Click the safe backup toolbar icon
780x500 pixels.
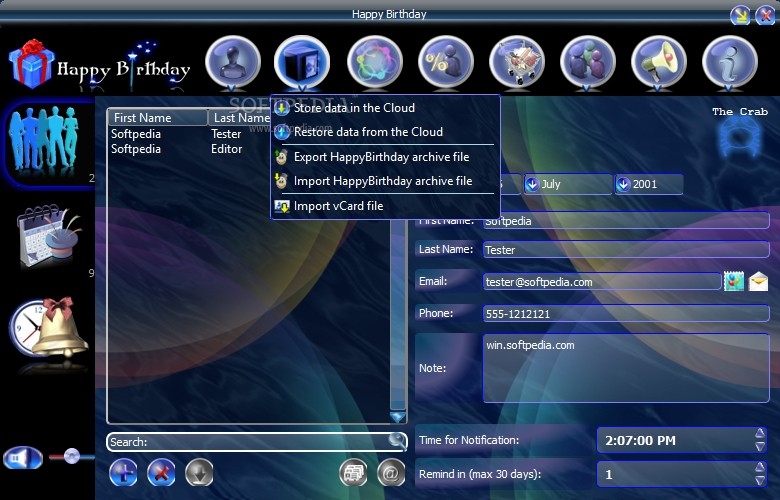click(x=302, y=62)
